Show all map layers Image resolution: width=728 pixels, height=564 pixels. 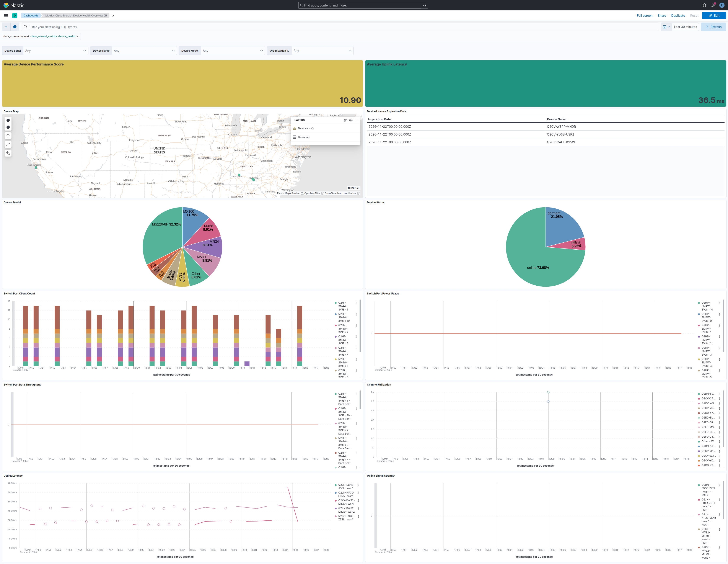point(351,120)
